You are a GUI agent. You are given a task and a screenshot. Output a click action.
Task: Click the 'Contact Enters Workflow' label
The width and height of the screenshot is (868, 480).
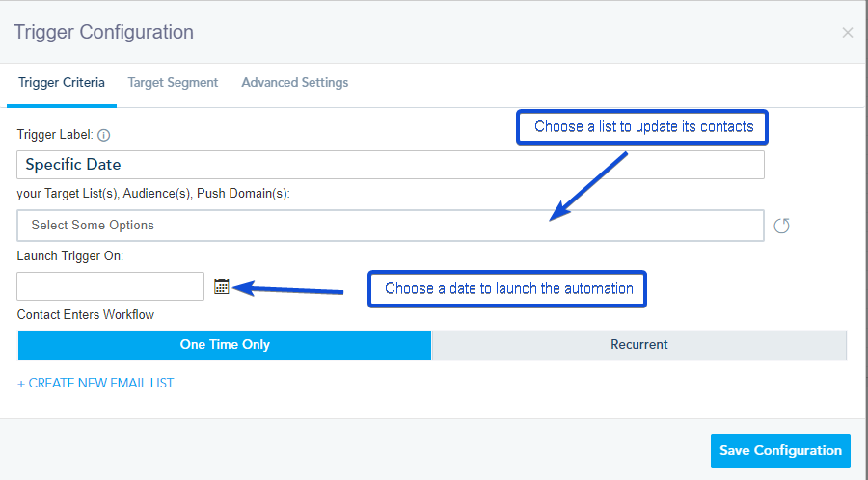coord(85,314)
